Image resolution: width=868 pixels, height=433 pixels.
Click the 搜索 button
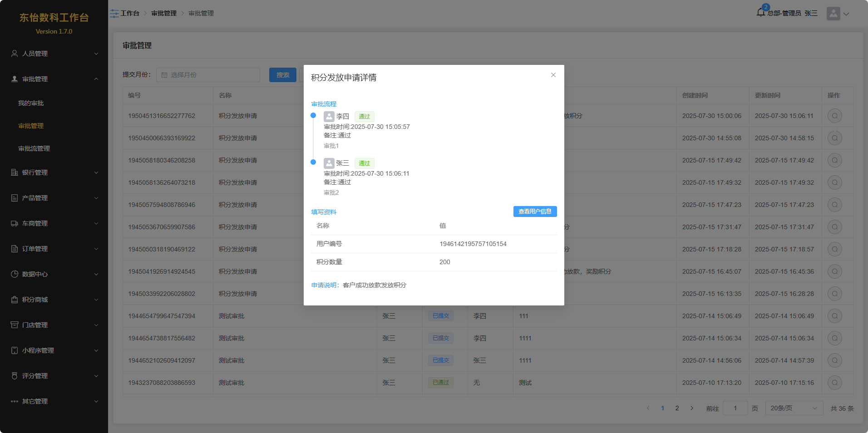click(x=282, y=75)
